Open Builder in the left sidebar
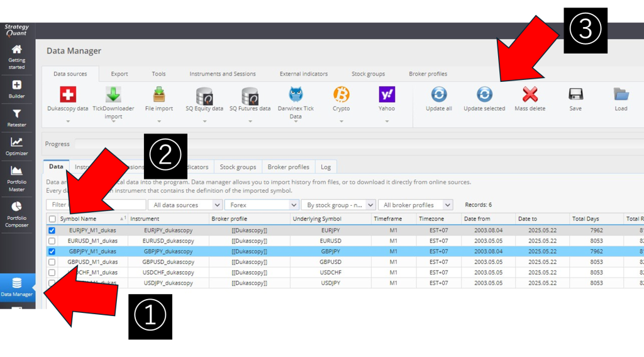The image size is (644, 357). click(x=17, y=89)
